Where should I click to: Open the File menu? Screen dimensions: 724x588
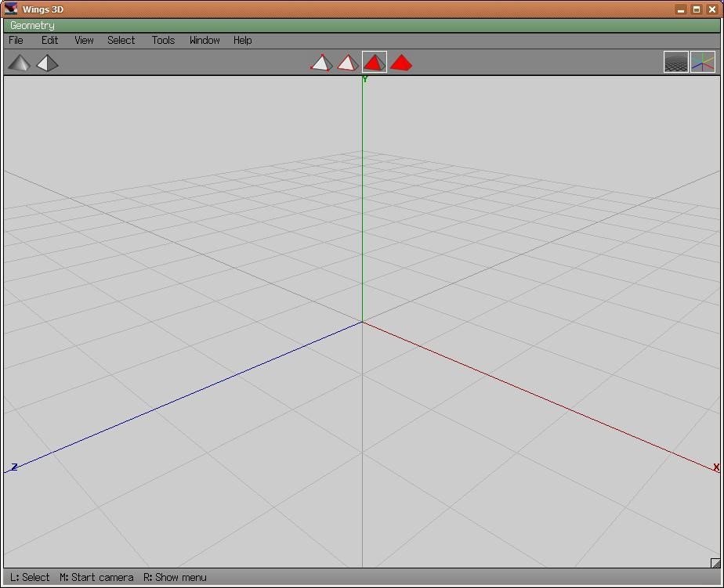[x=16, y=40]
